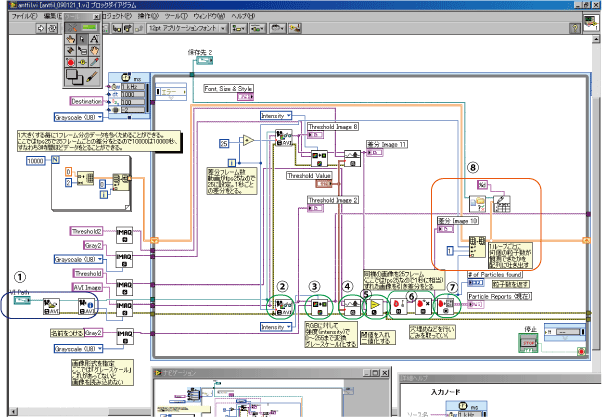Click the Write to Spreadsheet pencil node
The width and height of the screenshot is (602, 417).
[x=502, y=204]
